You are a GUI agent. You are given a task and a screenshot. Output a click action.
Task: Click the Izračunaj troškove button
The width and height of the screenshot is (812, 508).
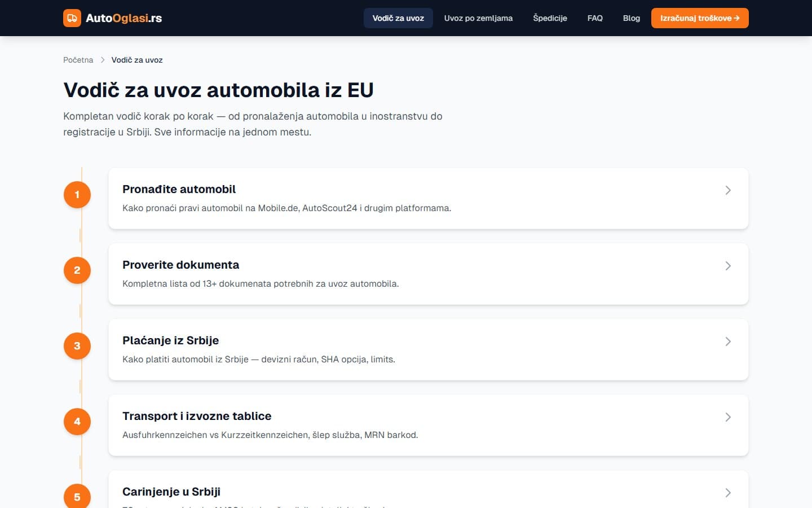(700, 18)
